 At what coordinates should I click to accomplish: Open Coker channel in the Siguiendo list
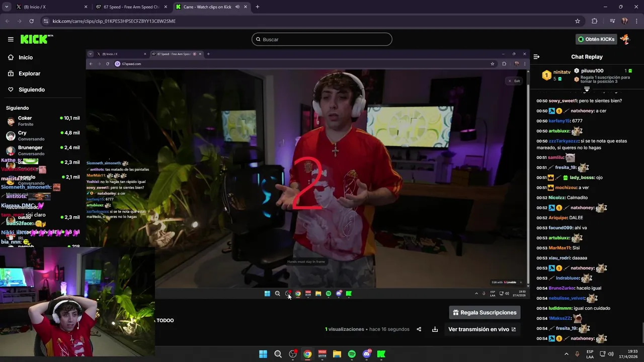43,121
